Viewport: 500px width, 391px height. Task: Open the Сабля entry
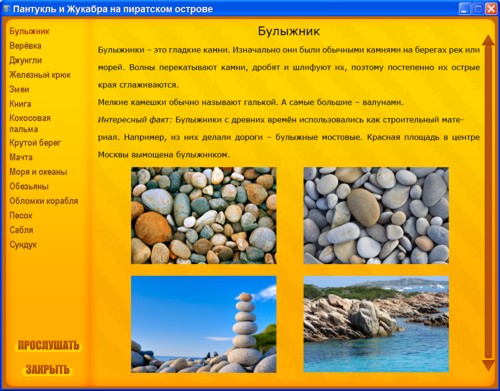pos(21,230)
